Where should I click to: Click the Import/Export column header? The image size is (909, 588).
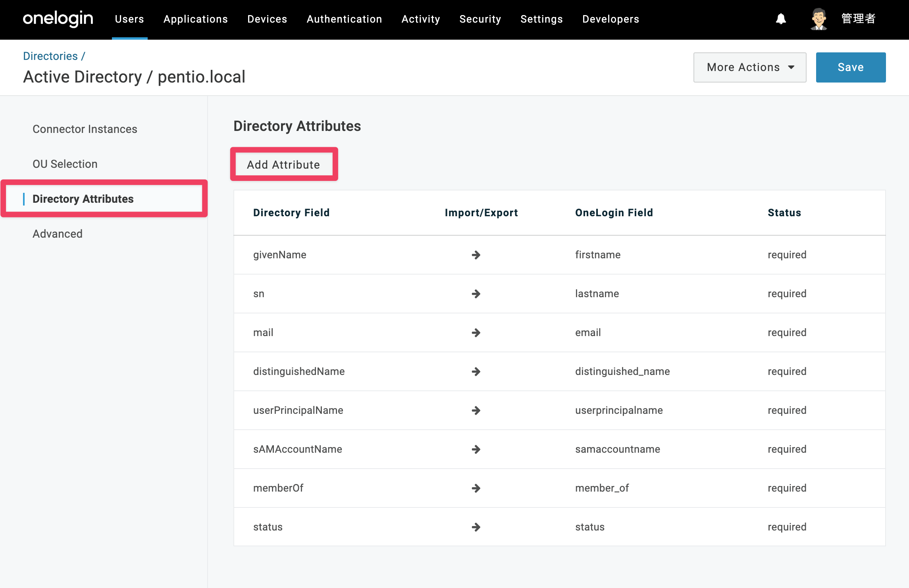click(481, 213)
